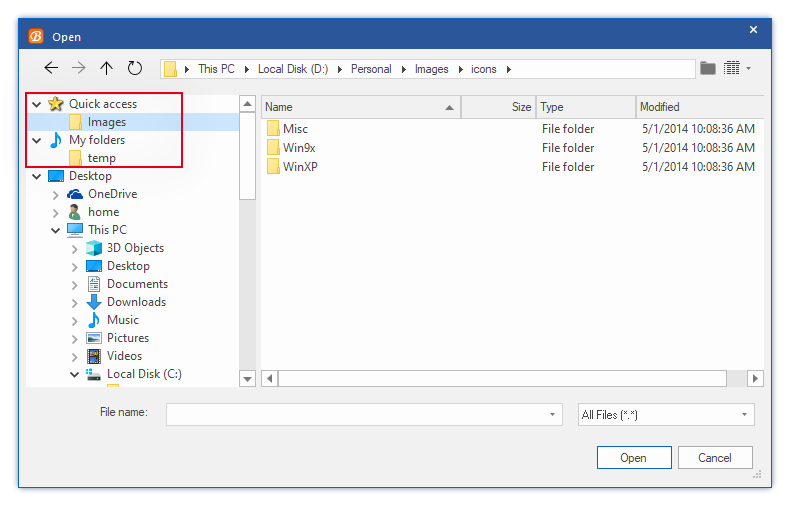Select Images in the breadcrumb path

[x=431, y=69]
